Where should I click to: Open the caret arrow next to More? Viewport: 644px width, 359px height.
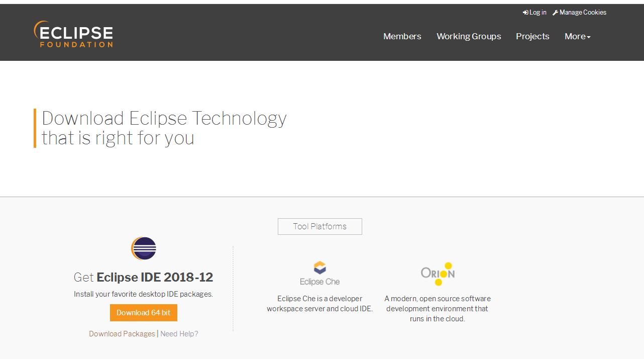[589, 37]
